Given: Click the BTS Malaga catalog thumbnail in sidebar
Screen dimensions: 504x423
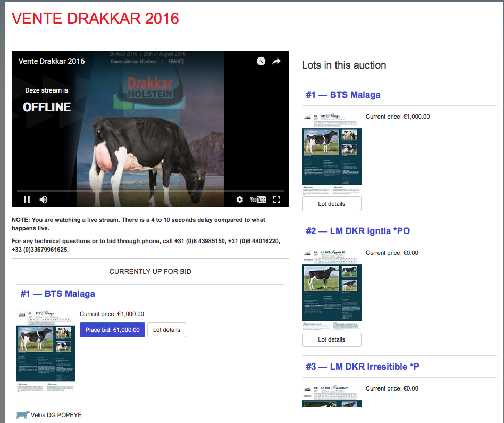Looking at the screenshot, I should (331, 154).
